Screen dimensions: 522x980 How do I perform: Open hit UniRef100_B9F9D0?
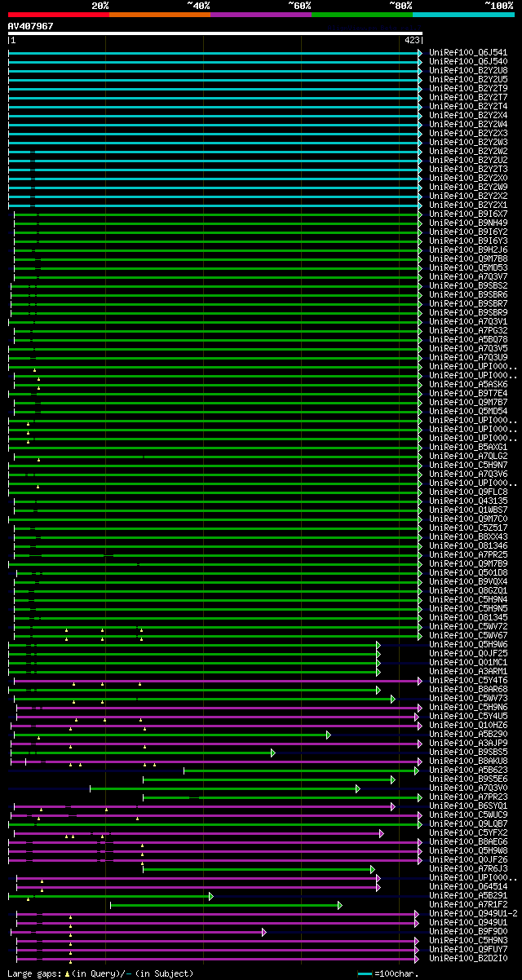(x=469, y=931)
